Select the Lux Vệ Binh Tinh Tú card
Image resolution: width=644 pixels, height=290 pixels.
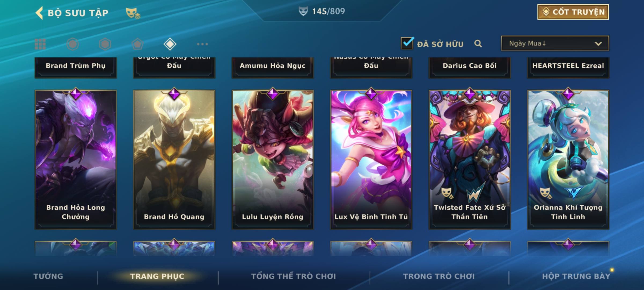(x=371, y=160)
